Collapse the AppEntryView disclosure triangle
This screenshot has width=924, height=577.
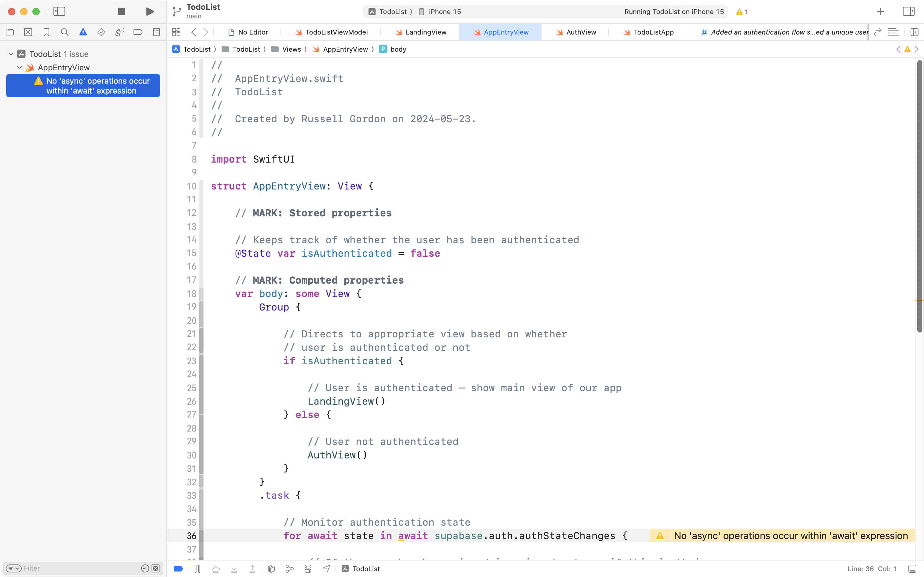pyautogui.click(x=20, y=67)
